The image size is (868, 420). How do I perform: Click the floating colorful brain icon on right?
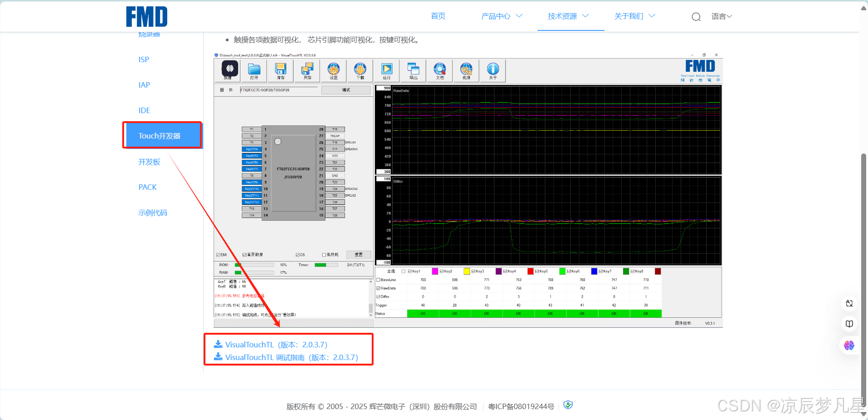pyautogui.click(x=849, y=346)
